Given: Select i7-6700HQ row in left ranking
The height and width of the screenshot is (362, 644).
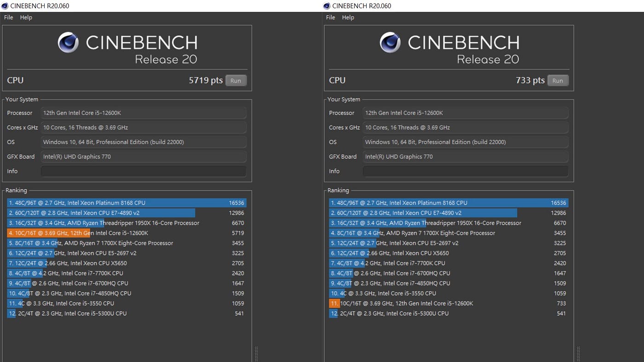Looking at the screenshot, I should (x=126, y=283).
